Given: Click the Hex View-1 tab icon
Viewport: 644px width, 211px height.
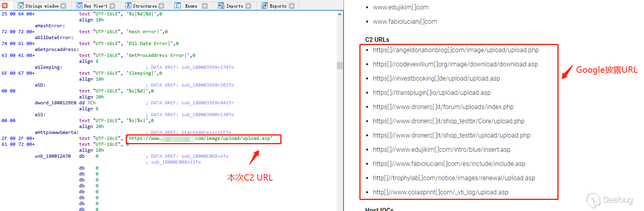Looking at the screenshot, I should [x=79, y=6].
